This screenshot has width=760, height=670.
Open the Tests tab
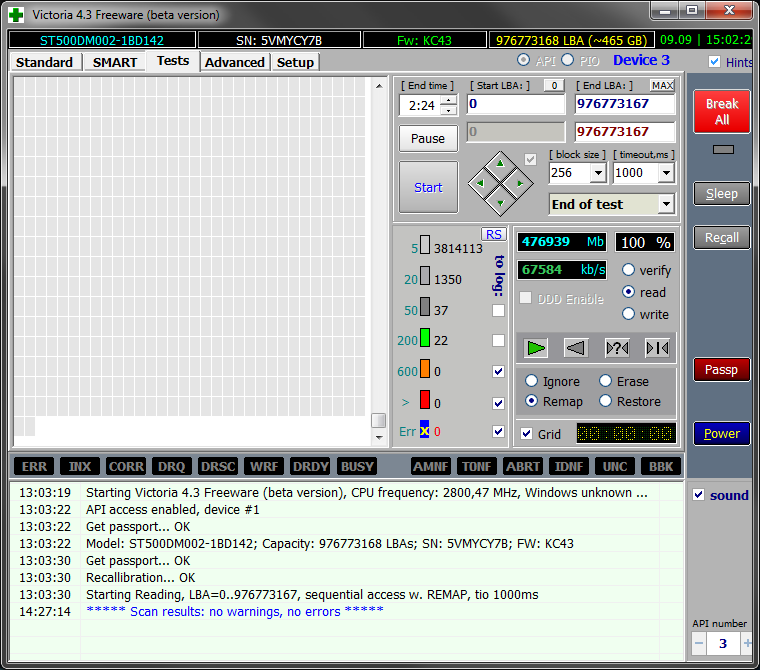(173, 61)
